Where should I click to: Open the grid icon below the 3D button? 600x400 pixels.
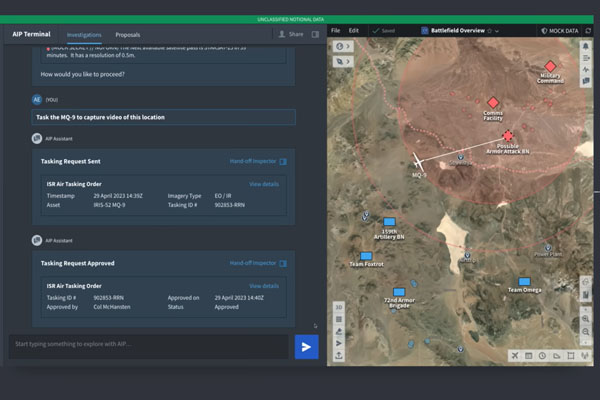pos(339,319)
